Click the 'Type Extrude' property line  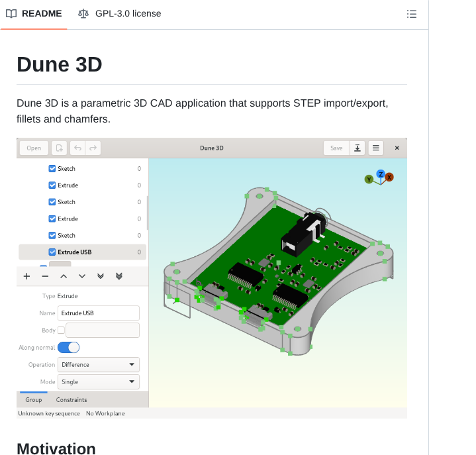click(60, 296)
